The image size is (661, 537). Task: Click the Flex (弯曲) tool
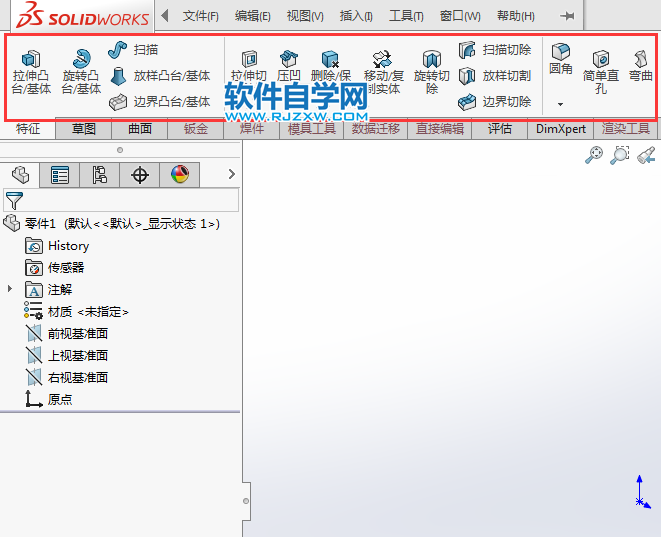click(640, 66)
